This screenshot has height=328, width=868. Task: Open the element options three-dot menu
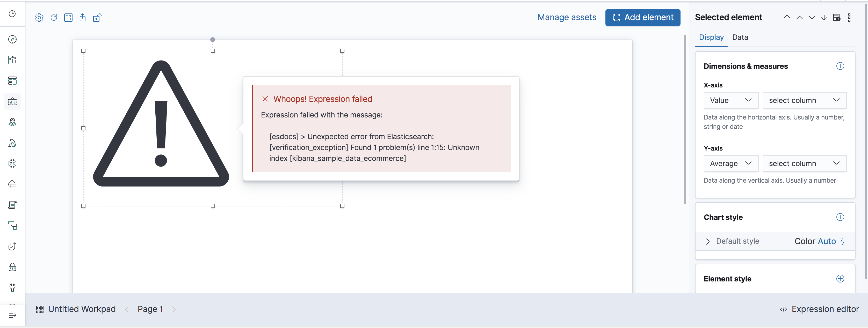849,18
